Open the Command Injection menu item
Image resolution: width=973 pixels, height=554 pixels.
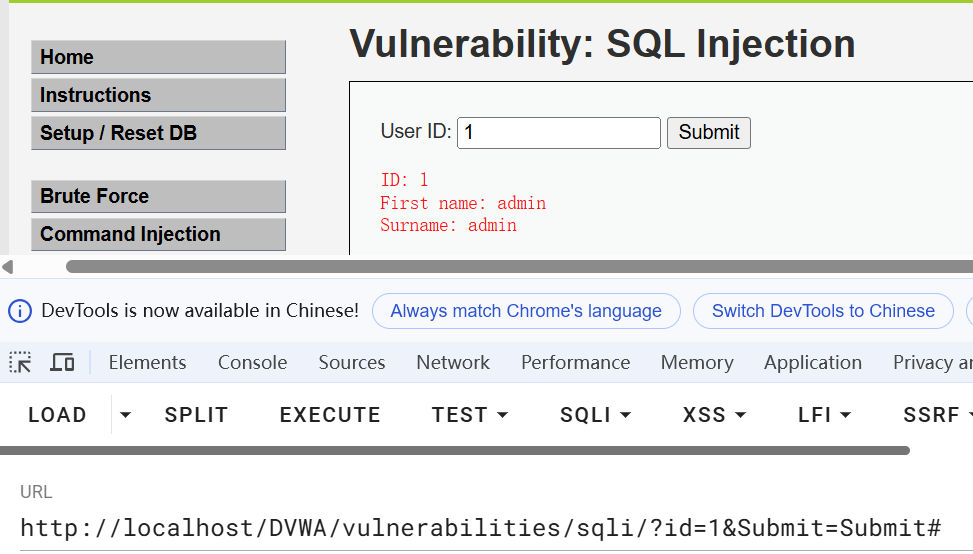click(x=158, y=234)
